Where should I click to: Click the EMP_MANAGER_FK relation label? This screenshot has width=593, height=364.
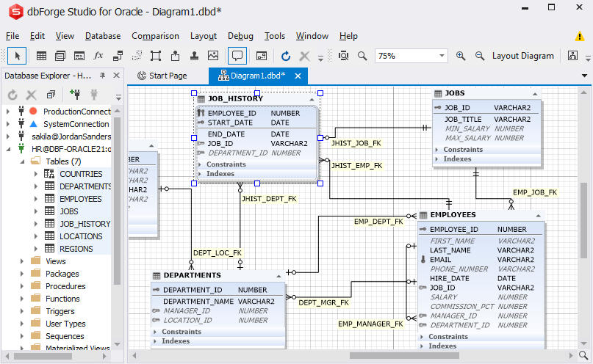(x=370, y=324)
